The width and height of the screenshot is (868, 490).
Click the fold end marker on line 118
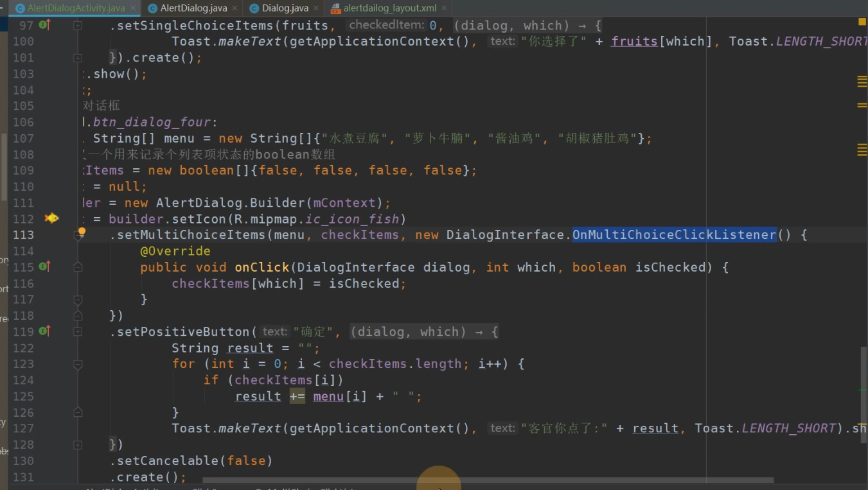click(x=78, y=315)
